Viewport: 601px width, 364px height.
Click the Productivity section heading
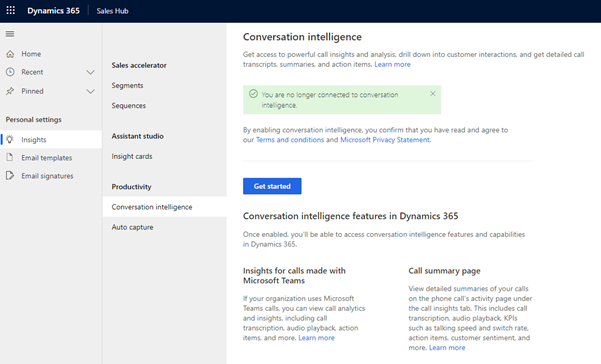(131, 187)
